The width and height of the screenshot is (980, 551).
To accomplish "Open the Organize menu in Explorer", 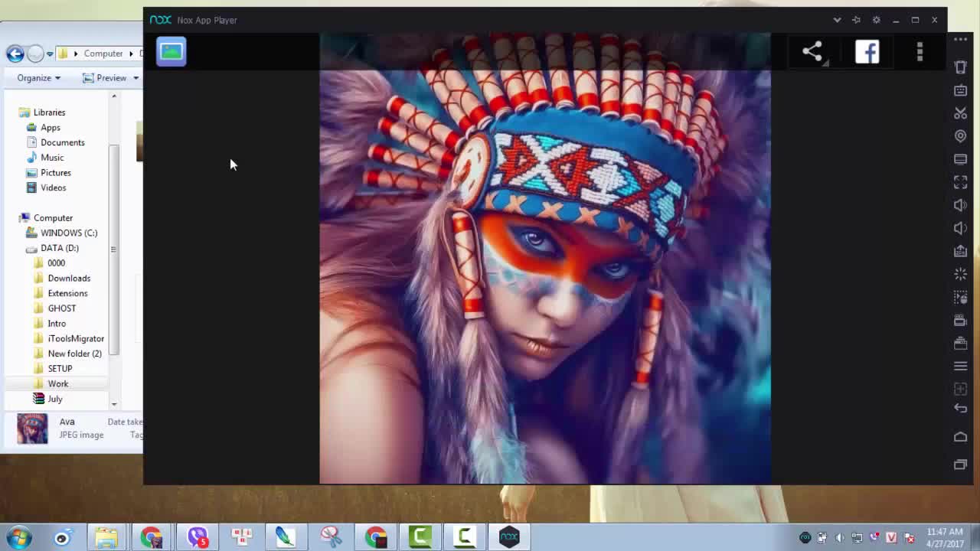I will pos(38,78).
